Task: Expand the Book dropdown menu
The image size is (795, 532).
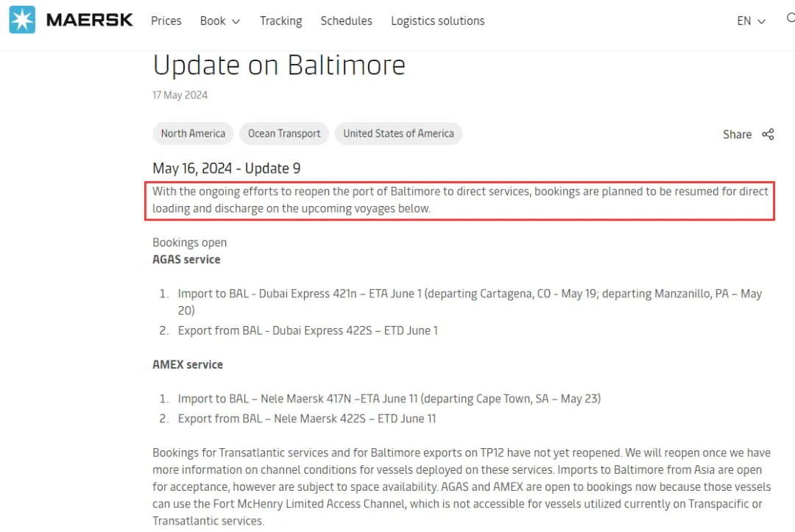Action: pyautogui.click(x=220, y=21)
